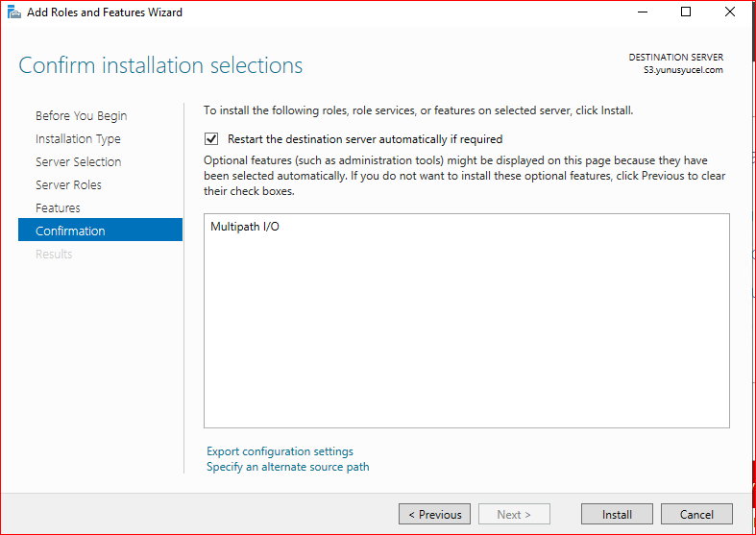Return to the Features step
756x535 pixels.
(x=58, y=207)
